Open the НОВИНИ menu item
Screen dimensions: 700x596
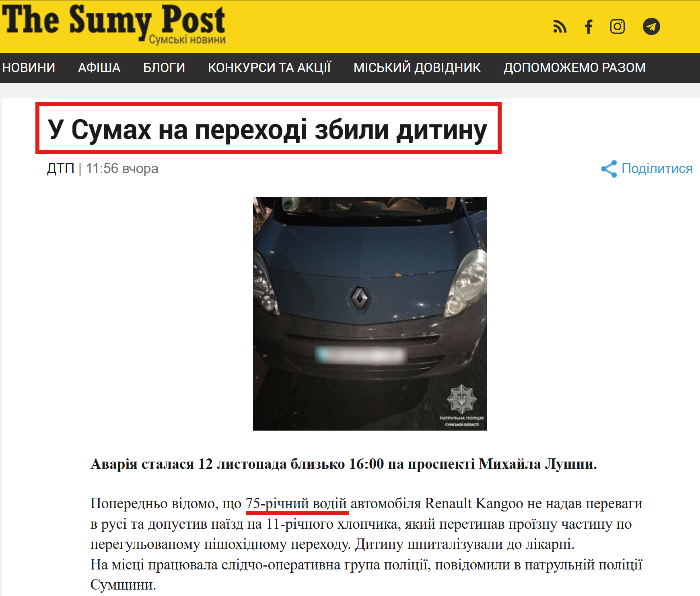29,68
